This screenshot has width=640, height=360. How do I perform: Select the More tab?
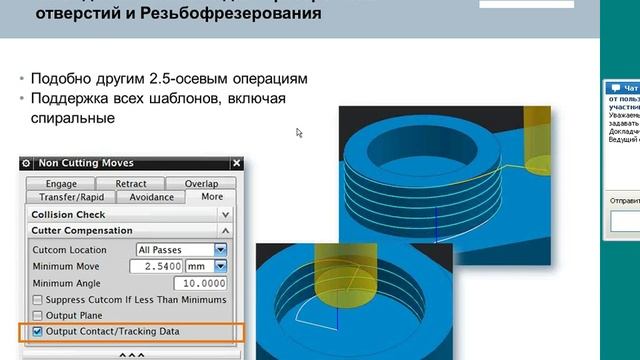coord(212,197)
